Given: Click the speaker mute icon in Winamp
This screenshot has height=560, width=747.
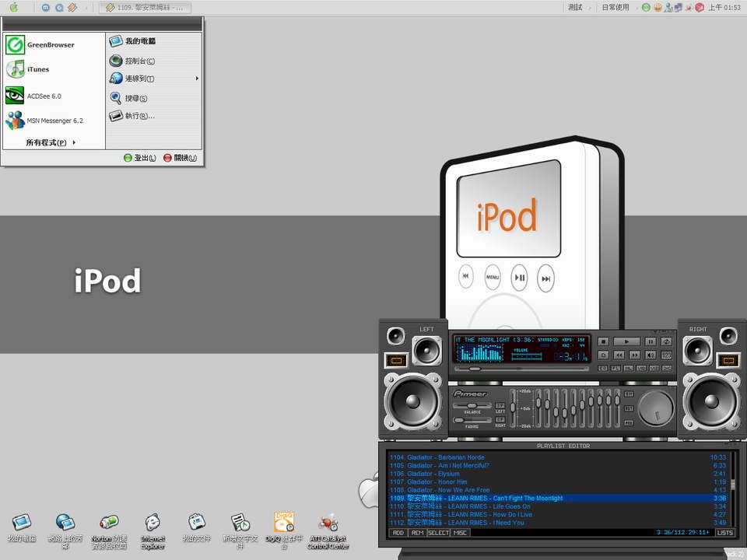Looking at the screenshot, I should (651, 355).
